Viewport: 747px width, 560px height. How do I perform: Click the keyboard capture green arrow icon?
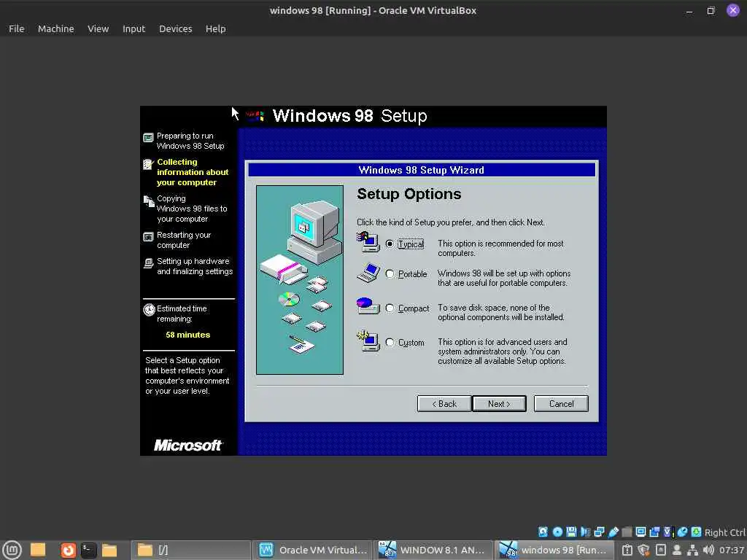[696, 532]
